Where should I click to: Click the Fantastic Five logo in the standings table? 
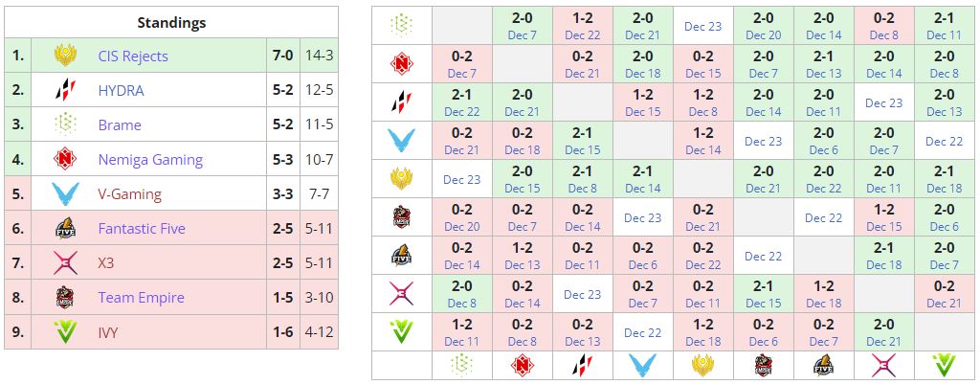65,228
